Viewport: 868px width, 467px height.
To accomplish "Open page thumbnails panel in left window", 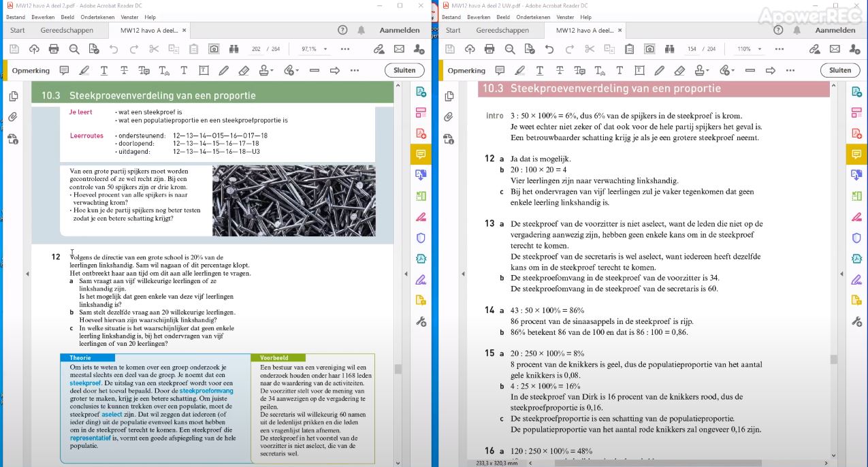I will tap(13, 96).
